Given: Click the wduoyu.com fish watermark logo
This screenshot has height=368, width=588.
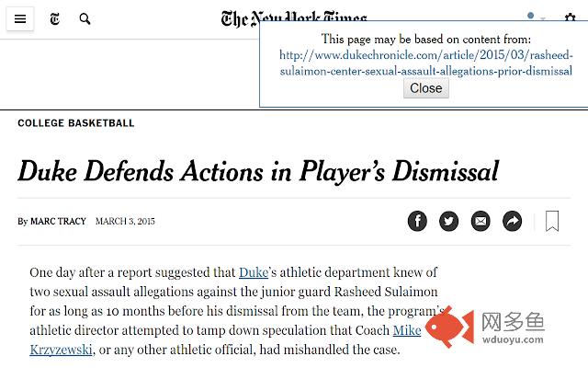Looking at the screenshot, I should pyautogui.click(x=485, y=328).
